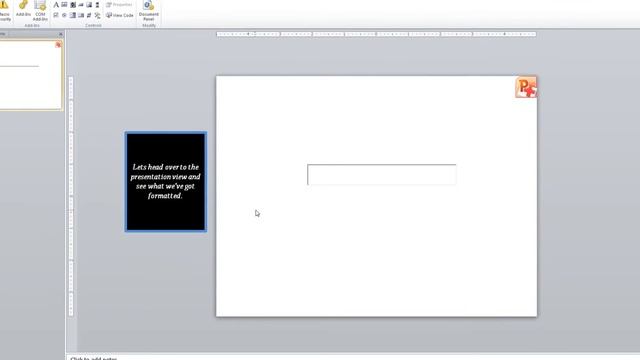Open More Controls tool

point(97,15)
